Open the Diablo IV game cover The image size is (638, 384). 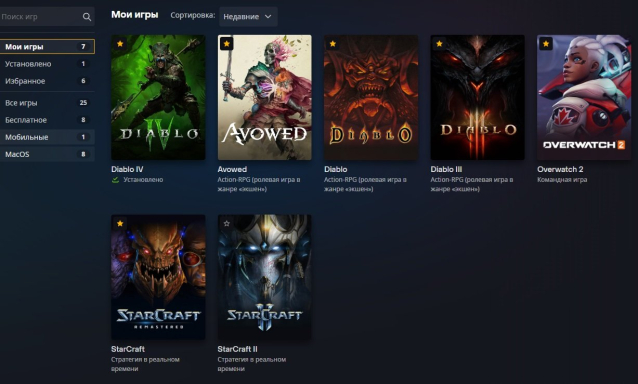click(x=158, y=97)
